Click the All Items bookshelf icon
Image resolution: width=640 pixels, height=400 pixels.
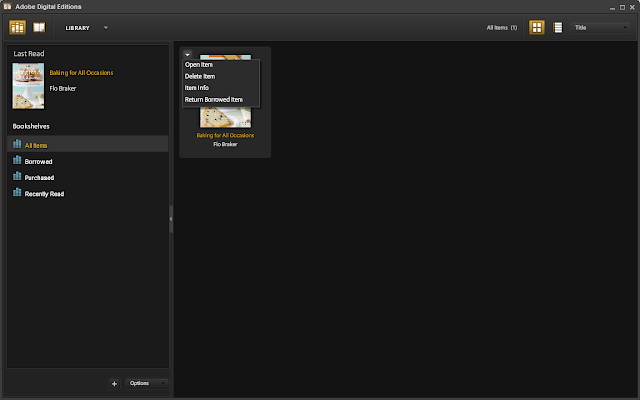tap(17, 144)
